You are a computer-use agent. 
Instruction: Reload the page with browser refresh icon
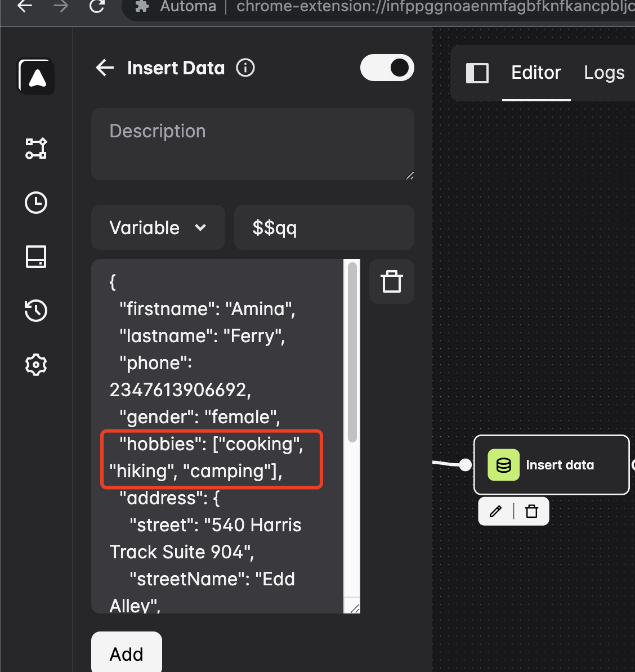click(x=97, y=8)
